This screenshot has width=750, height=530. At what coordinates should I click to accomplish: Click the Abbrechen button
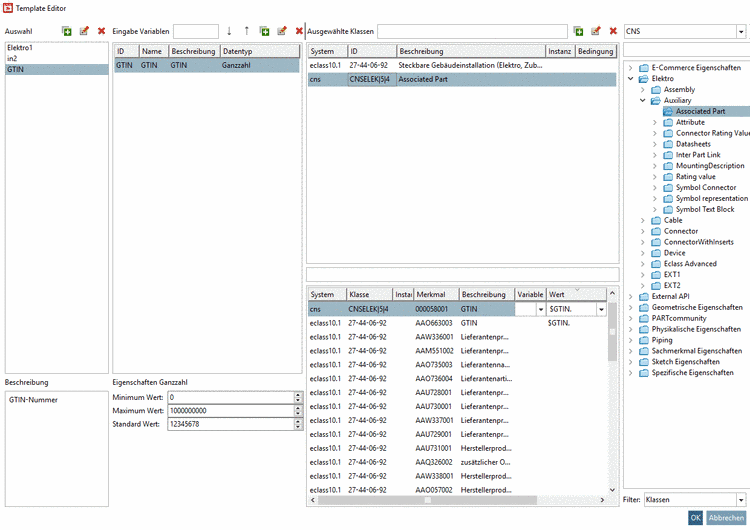726,518
